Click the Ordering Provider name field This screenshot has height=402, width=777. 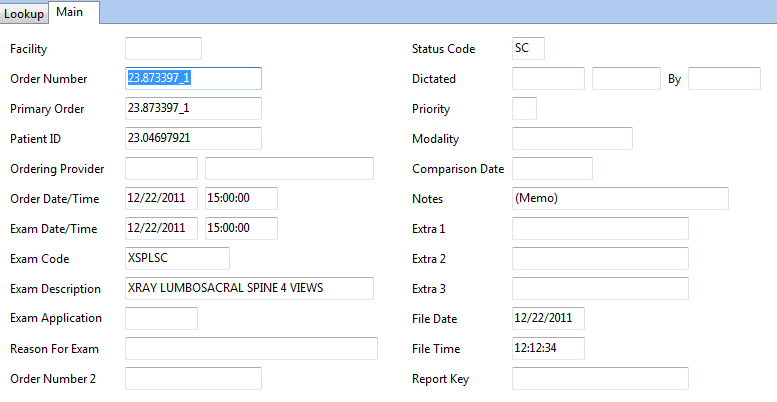coord(289,169)
